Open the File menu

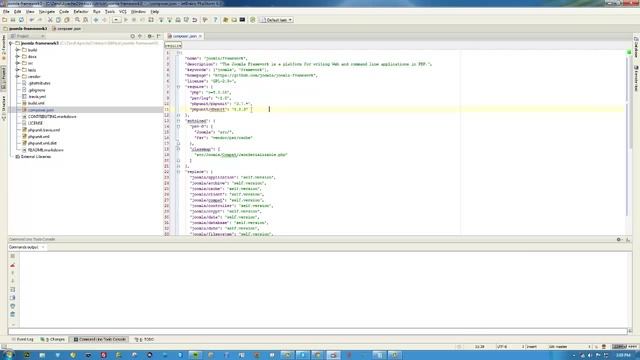[x=6, y=12]
